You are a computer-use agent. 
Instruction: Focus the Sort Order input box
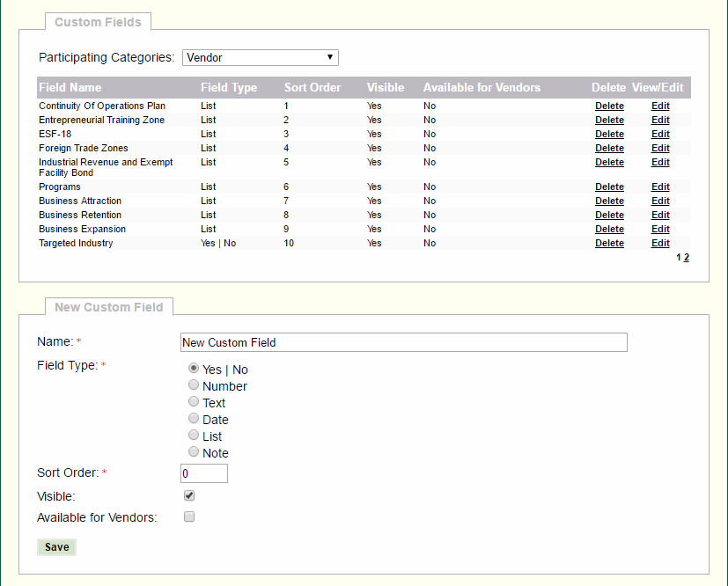point(203,473)
